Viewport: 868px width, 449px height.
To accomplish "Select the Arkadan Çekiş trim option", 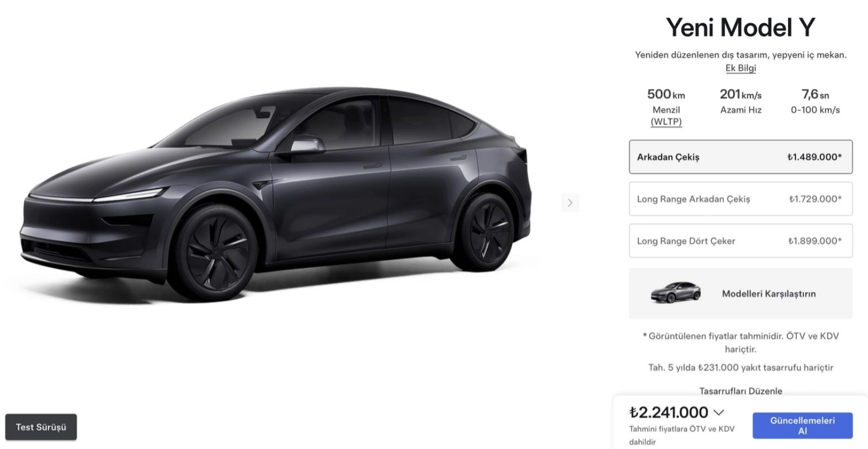I will coord(741,157).
